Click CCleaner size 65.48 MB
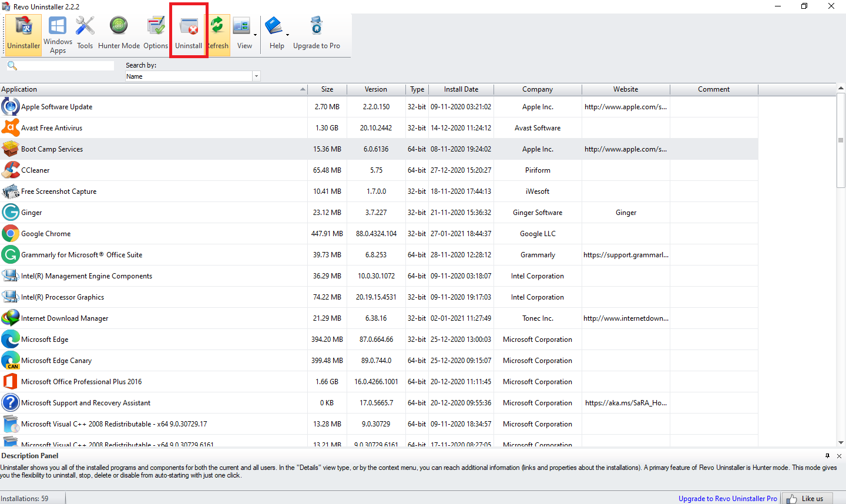The height and width of the screenshot is (504, 846). (327, 170)
